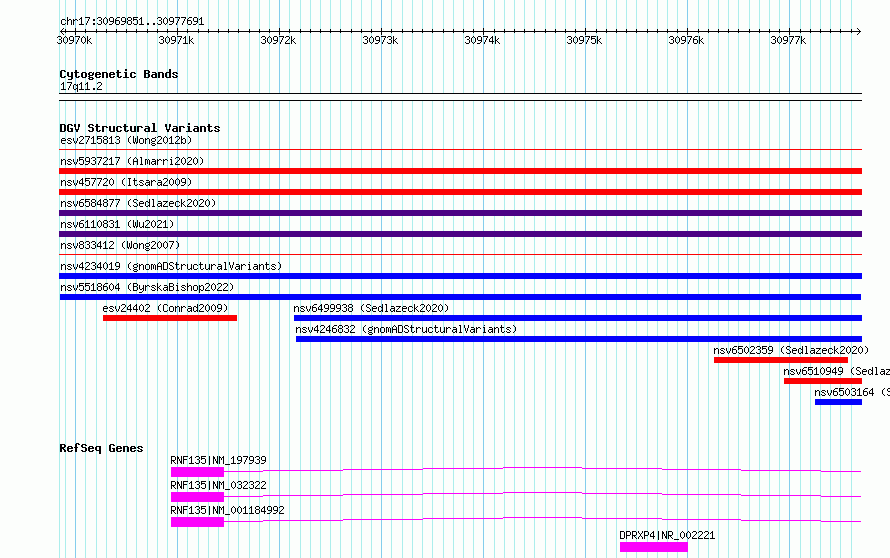The width and height of the screenshot is (890, 558).
Task: Click the RefSeq Genes track title
Action: [x=101, y=448]
